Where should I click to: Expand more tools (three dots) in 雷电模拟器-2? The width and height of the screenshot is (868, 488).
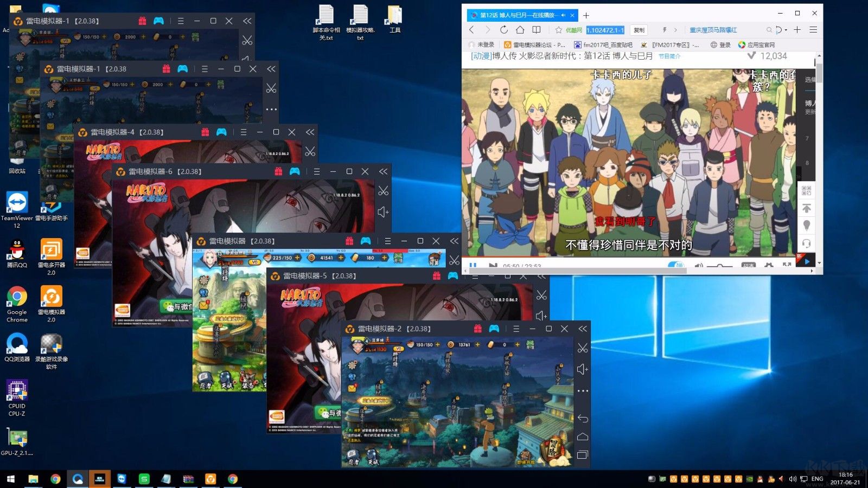[583, 391]
